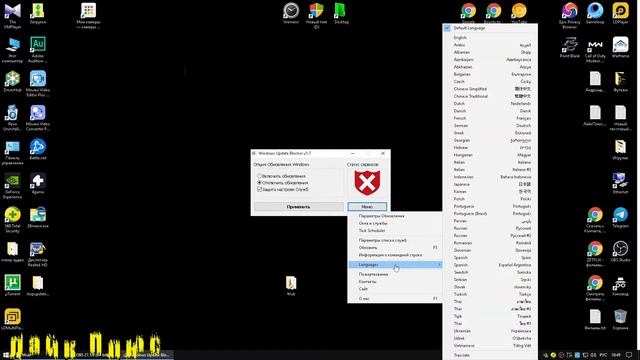Select Movavi Video Editor Plus icon
Screen dimensions: 640x360
(x=38, y=84)
